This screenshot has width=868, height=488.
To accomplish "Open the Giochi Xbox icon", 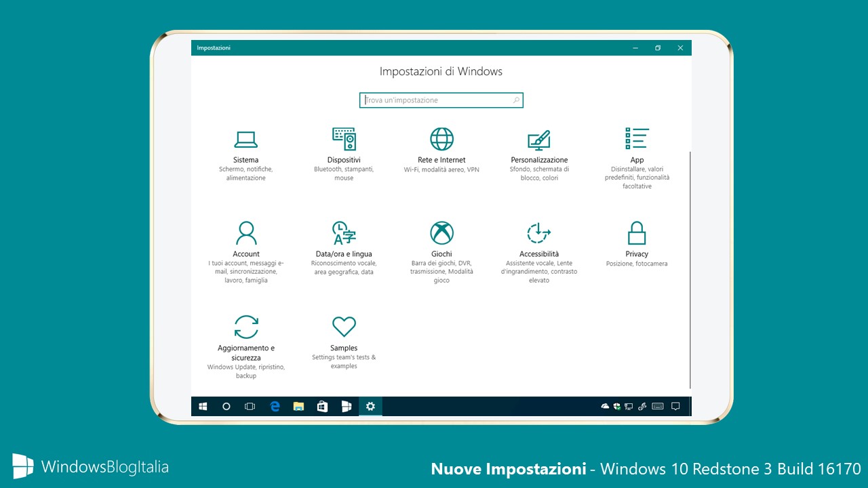I will point(441,233).
